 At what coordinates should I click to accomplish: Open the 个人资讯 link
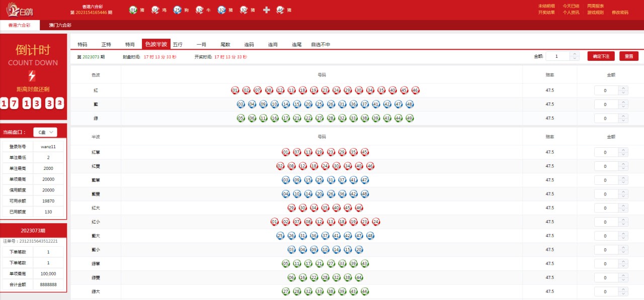point(571,13)
